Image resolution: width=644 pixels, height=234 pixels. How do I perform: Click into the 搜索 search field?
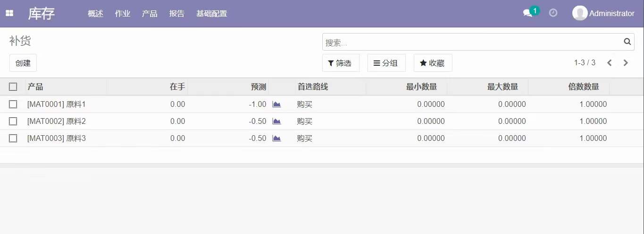click(x=472, y=43)
